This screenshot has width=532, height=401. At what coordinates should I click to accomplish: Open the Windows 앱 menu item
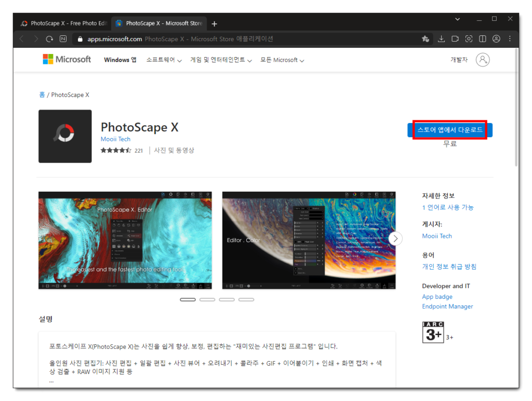click(120, 60)
